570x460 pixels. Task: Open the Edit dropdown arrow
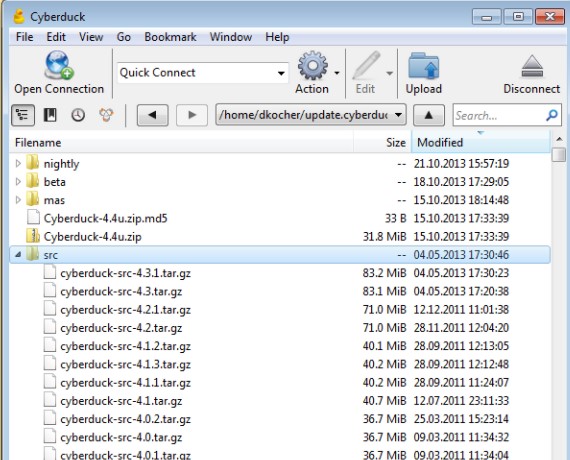coord(390,73)
